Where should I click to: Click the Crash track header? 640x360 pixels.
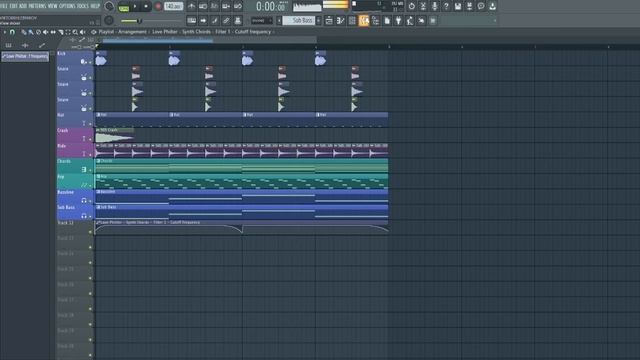75,135
